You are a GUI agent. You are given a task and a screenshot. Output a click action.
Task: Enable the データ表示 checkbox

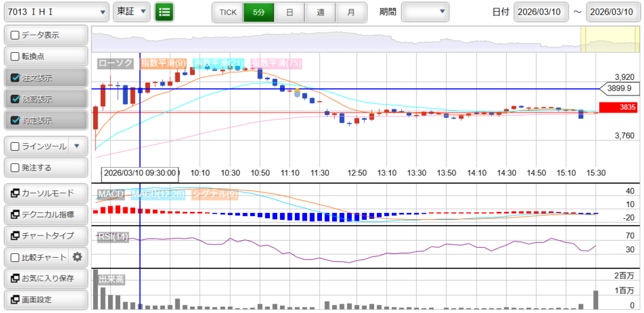point(15,35)
